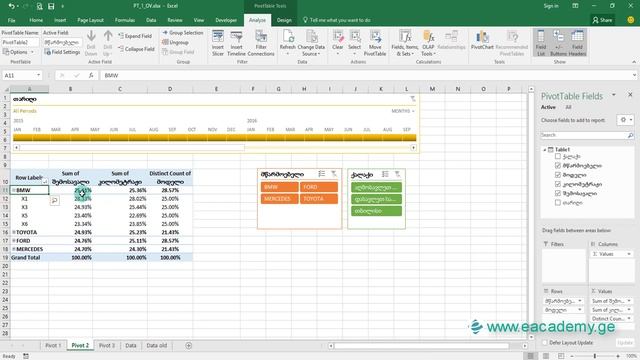Enable Defer Layout Update checkbox
The image size is (640, 360).
[545, 343]
